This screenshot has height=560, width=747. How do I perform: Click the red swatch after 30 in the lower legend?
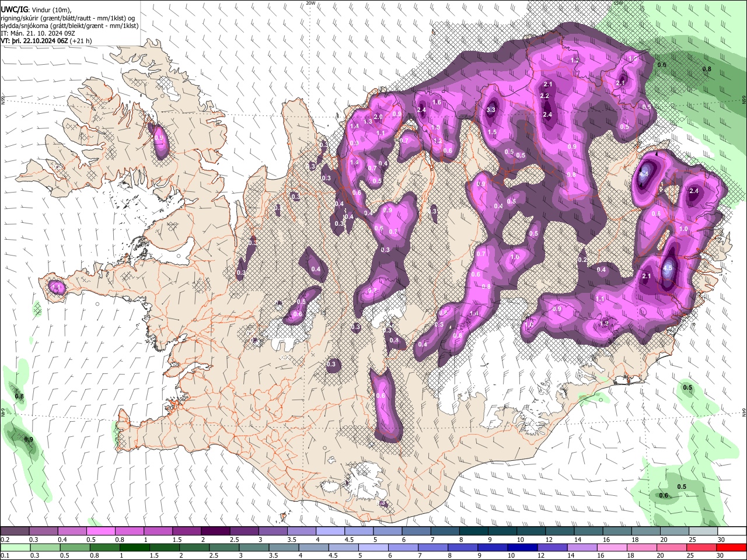732,547
